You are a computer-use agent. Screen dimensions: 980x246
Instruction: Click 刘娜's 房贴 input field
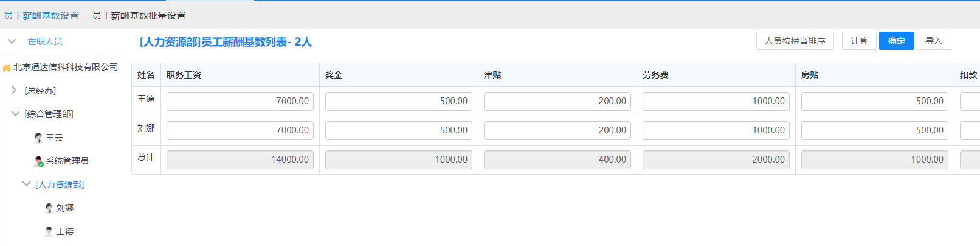[x=874, y=130]
